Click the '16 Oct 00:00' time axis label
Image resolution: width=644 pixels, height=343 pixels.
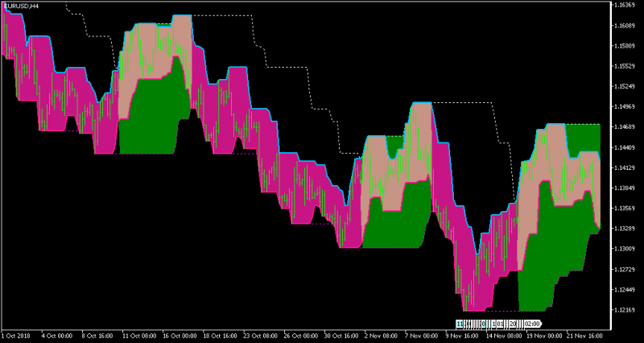180,336
